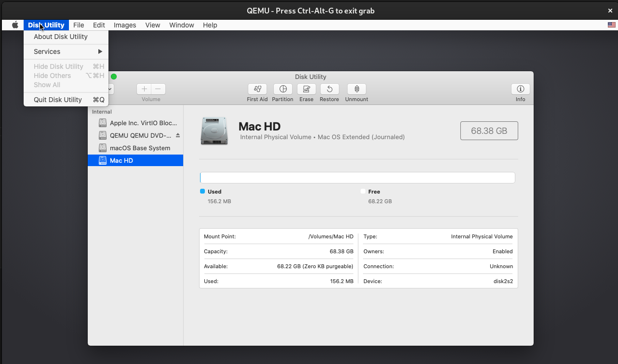The image size is (618, 364).
Task: Open the View menu
Action: [x=153, y=25]
